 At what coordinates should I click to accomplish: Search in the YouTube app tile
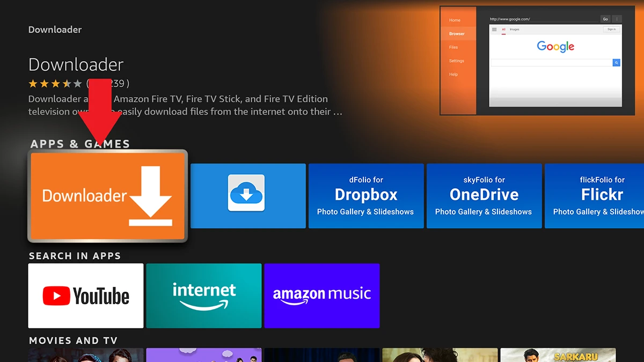click(86, 295)
